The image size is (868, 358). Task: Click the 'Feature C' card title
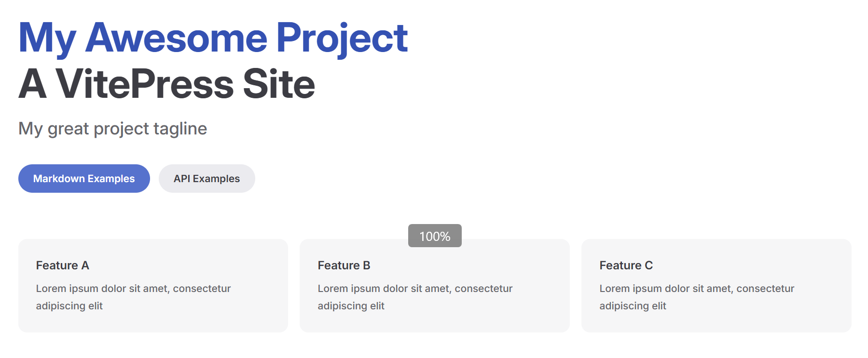(626, 265)
